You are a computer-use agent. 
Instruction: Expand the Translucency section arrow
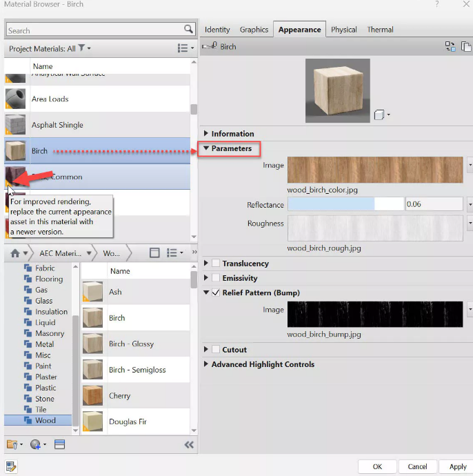(206, 263)
